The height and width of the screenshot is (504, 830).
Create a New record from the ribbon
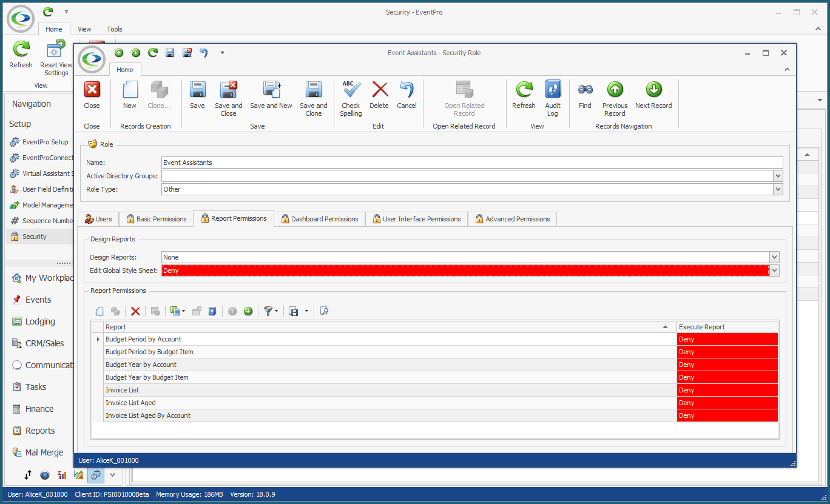(130, 95)
